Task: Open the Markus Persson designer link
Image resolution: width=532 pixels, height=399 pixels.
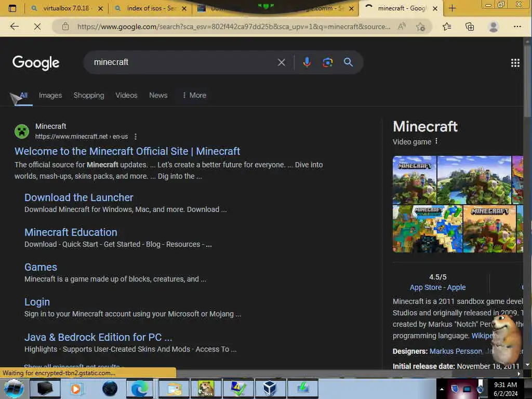Action: [456, 351]
